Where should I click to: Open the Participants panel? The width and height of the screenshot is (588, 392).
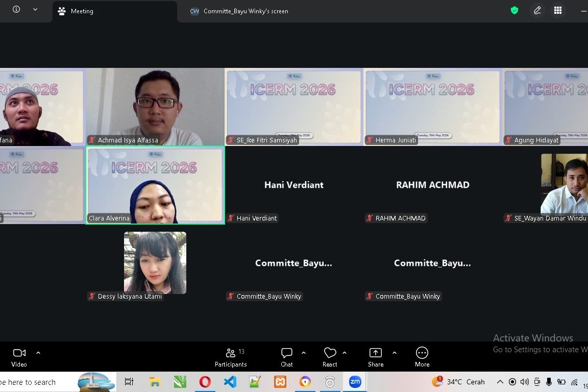click(x=231, y=357)
